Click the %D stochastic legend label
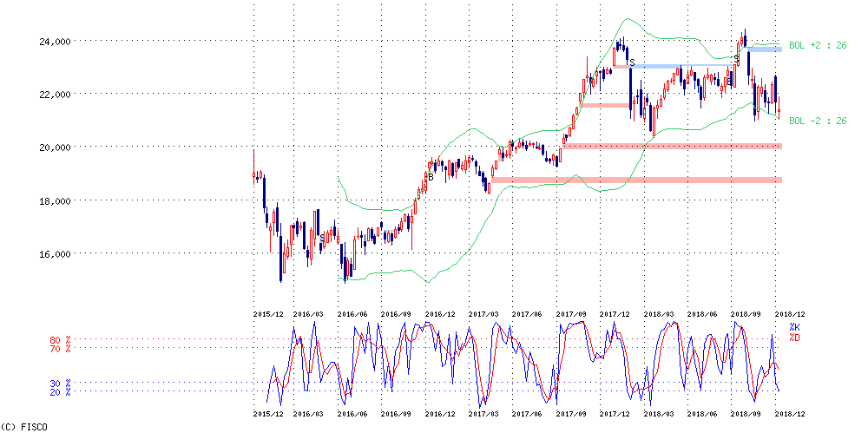868x446 pixels. click(x=794, y=337)
